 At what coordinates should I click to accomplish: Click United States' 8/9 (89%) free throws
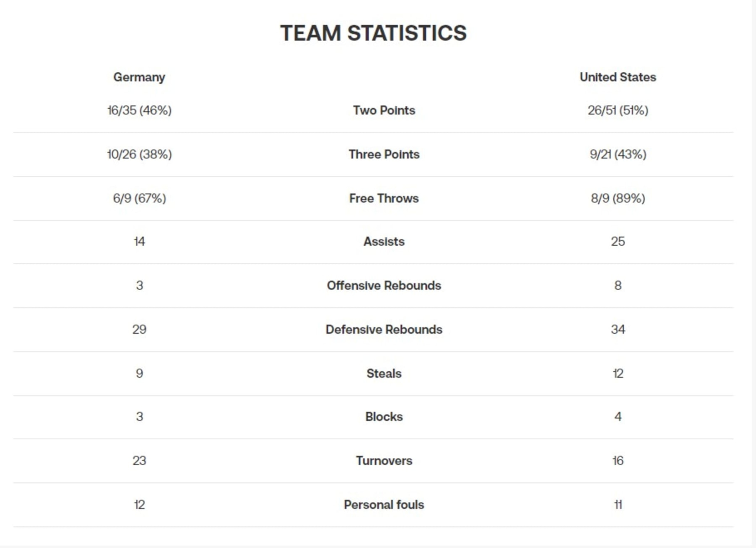coord(618,198)
